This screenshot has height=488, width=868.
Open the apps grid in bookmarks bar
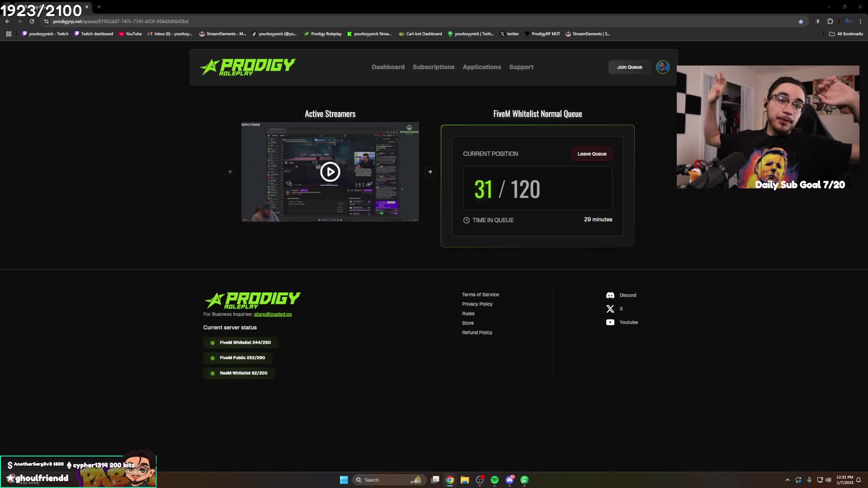click(x=9, y=34)
